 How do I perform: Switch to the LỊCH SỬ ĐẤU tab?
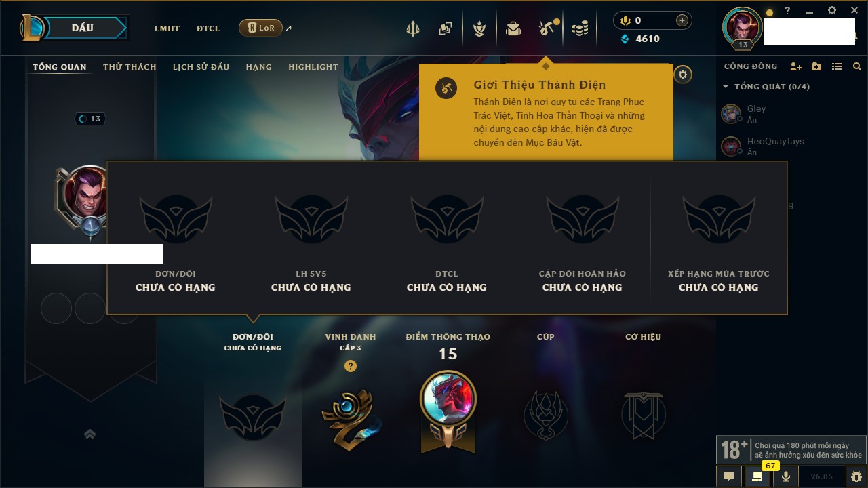click(x=201, y=67)
